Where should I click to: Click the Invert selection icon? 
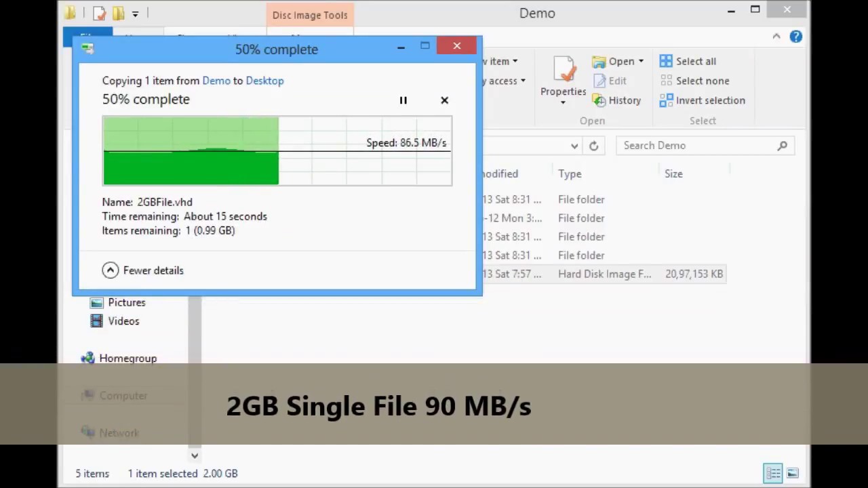point(666,100)
